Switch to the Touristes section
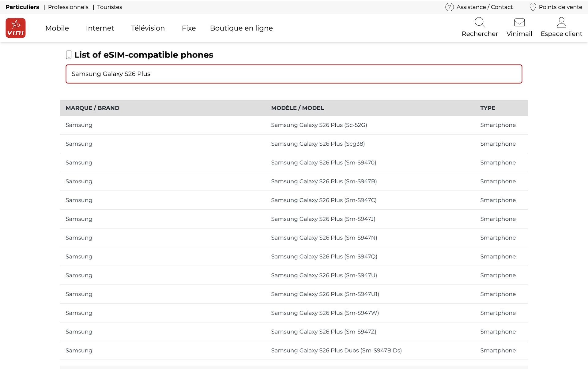Screen dimensions: 588x369 [109, 7]
